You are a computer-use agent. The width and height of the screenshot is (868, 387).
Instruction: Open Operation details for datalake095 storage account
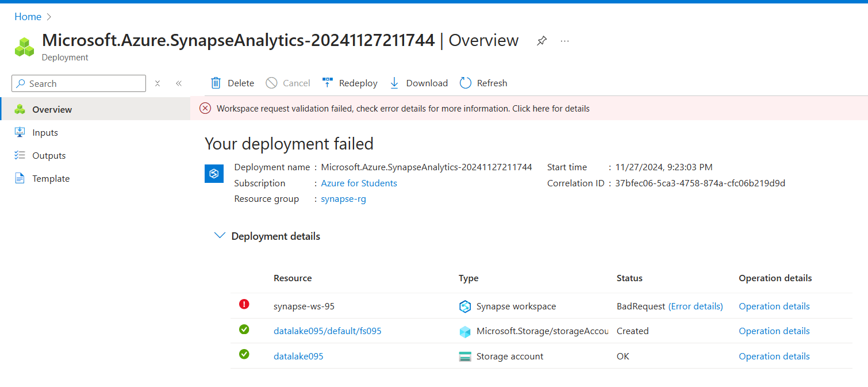point(774,356)
